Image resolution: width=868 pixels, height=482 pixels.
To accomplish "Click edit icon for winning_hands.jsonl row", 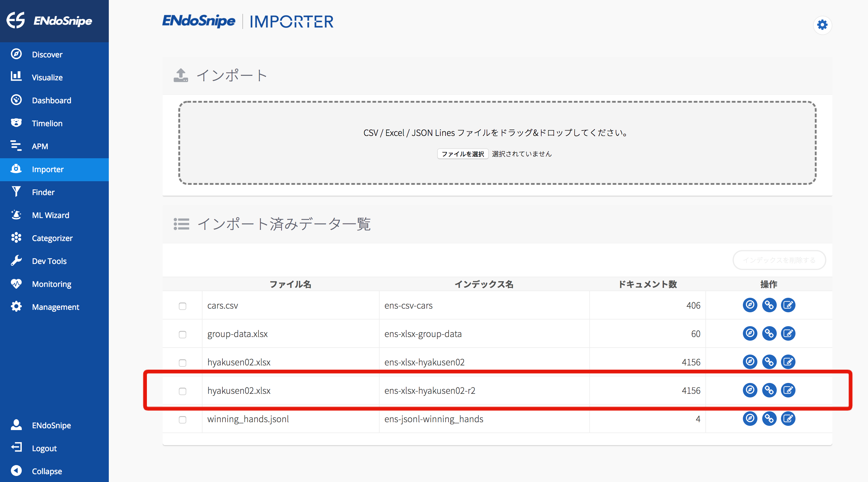I will click(788, 418).
